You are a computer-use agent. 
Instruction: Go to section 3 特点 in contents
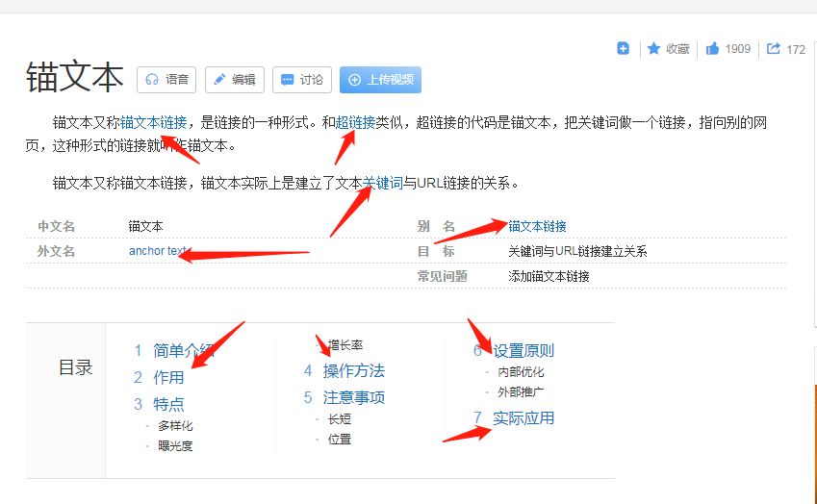click(x=168, y=404)
